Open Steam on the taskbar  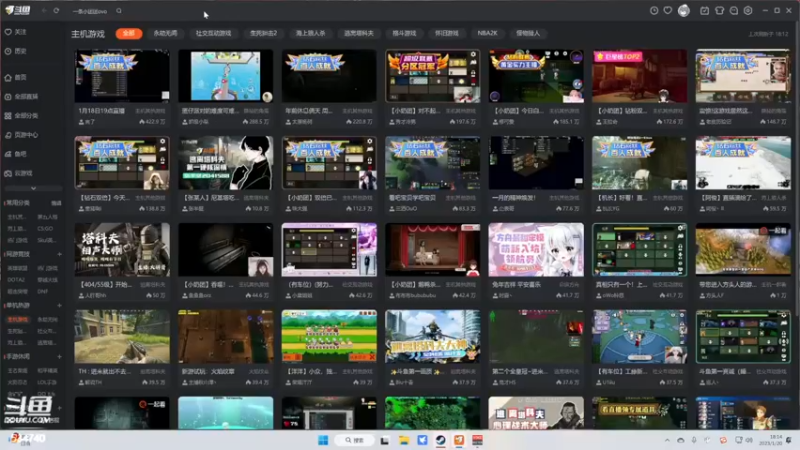(441, 440)
